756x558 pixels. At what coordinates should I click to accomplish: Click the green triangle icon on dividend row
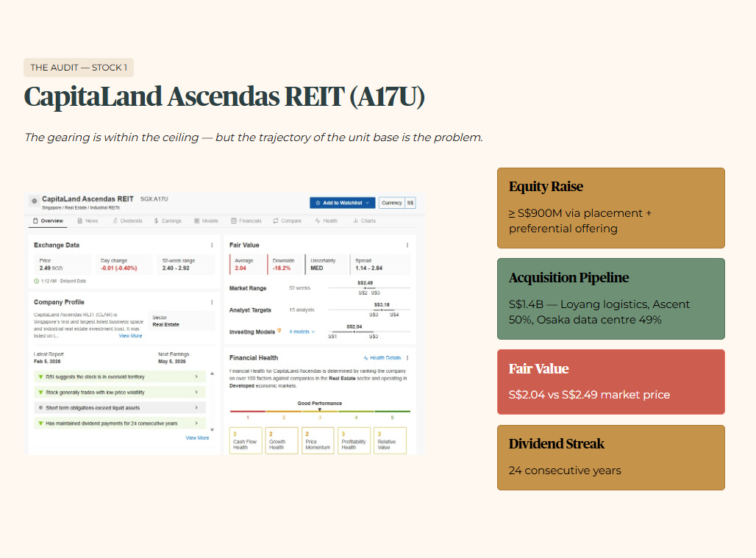click(40, 423)
